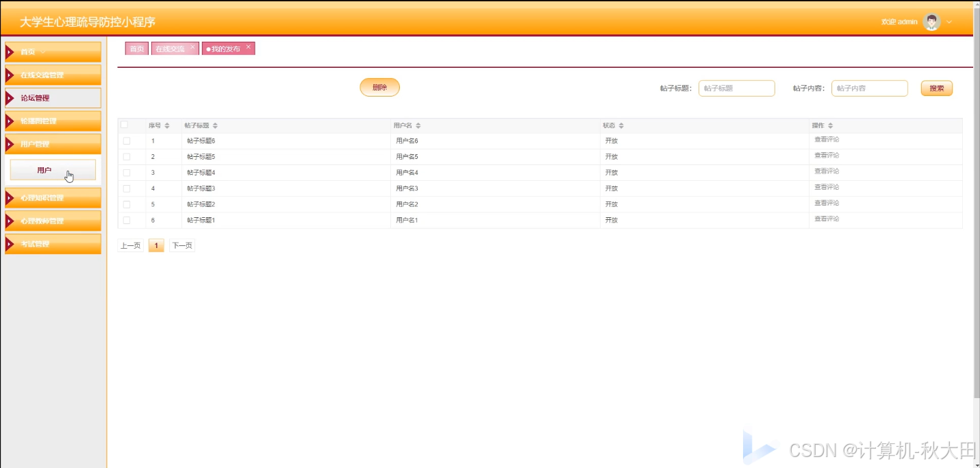Click 开放 status in 帖子标题6 row
Screen dimensions: 980x468
pyautogui.click(x=612, y=141)
